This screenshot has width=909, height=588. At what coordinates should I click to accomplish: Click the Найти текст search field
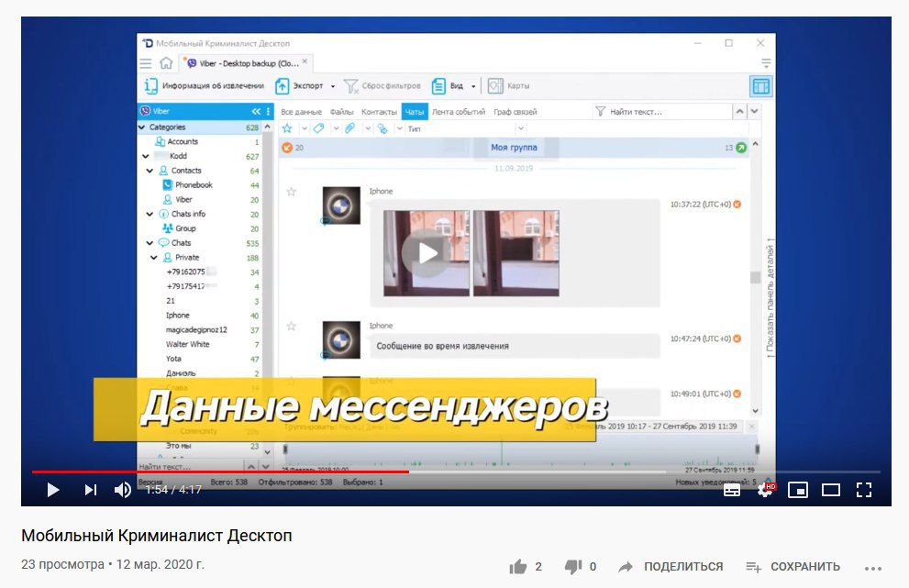point(662,111)
